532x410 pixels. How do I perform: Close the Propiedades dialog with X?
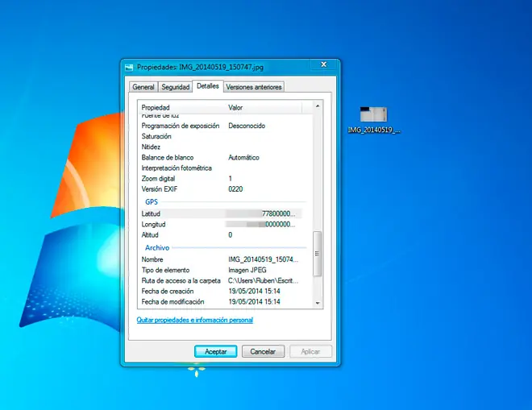pyautogui.click(x=324, y=64)
